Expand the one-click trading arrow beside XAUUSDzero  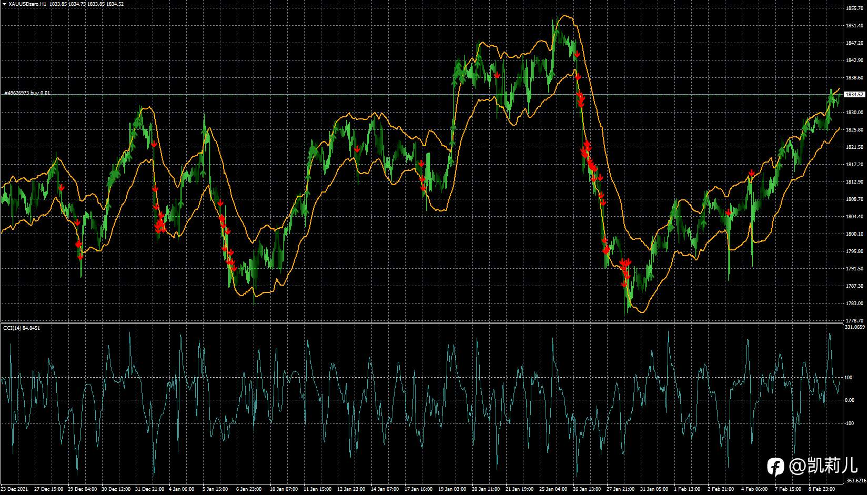tap(4, 4)
